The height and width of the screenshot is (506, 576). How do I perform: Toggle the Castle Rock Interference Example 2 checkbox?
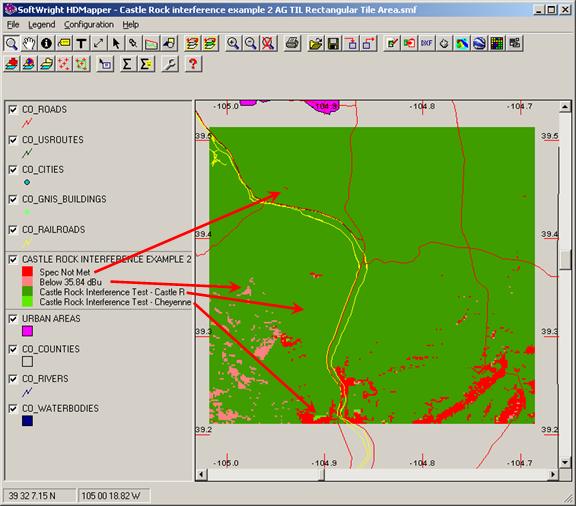point(13,259)
